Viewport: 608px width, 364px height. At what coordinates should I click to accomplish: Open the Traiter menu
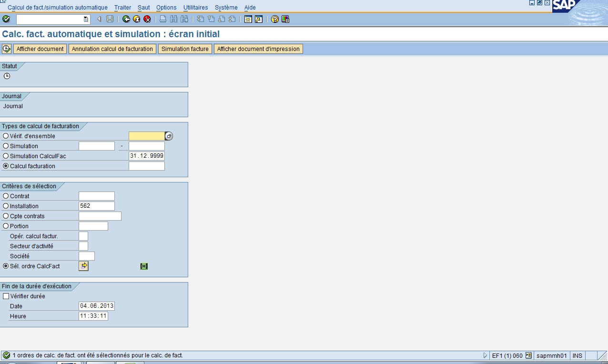click(123, 8)
